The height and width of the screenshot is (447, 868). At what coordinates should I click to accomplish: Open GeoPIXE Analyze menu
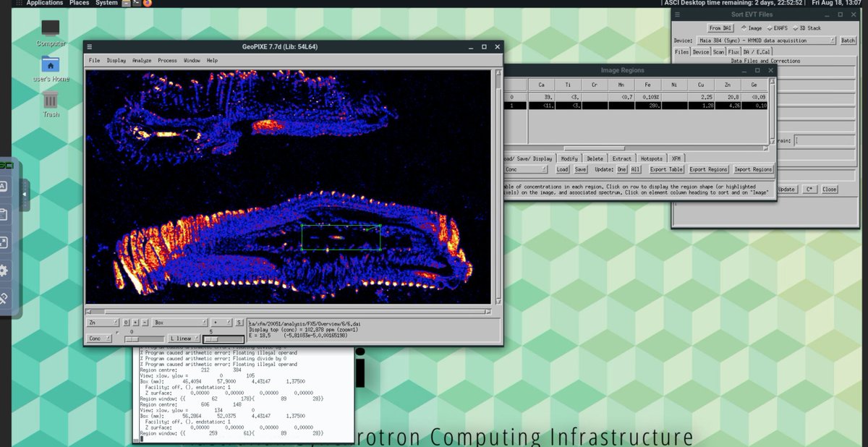click(142, 60)
